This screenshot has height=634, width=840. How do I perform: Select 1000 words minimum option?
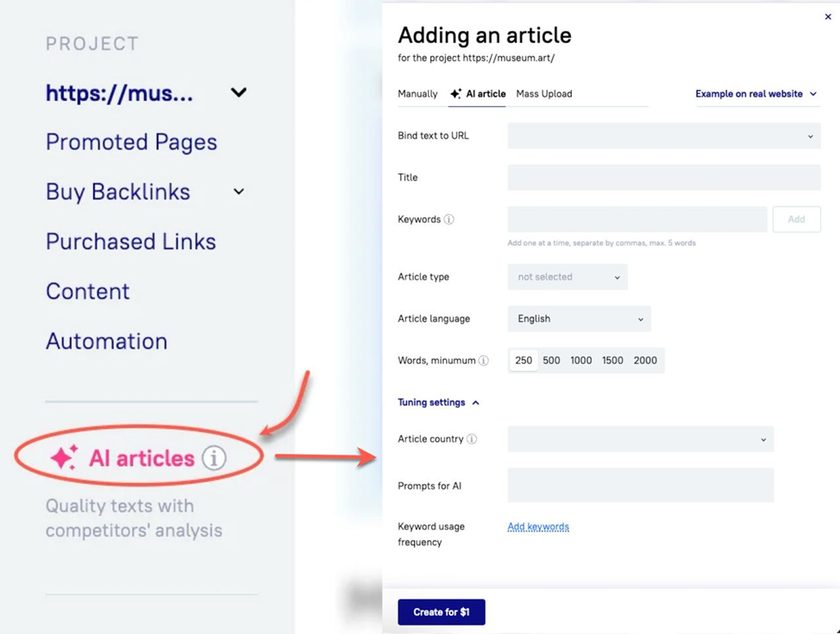click(x=581, y=361)
